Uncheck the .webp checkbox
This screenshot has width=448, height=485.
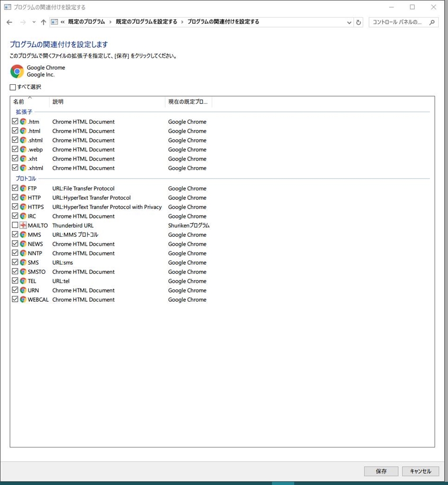(15, 149)
